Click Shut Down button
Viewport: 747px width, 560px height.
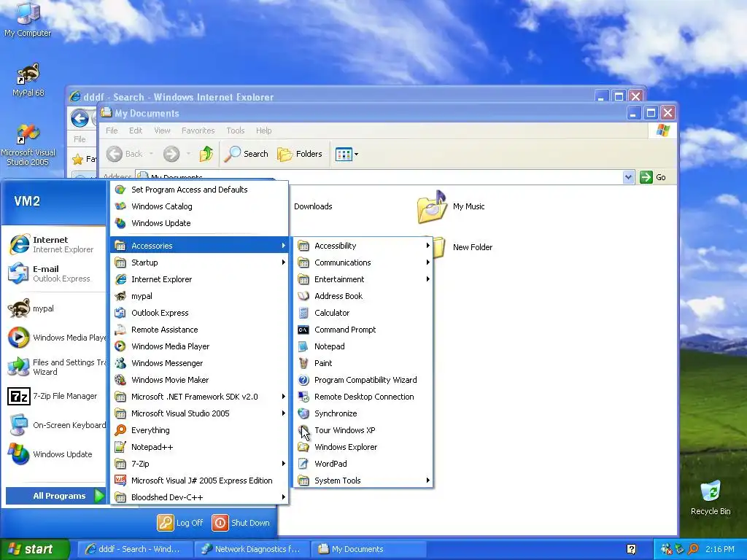click(241, 523)
